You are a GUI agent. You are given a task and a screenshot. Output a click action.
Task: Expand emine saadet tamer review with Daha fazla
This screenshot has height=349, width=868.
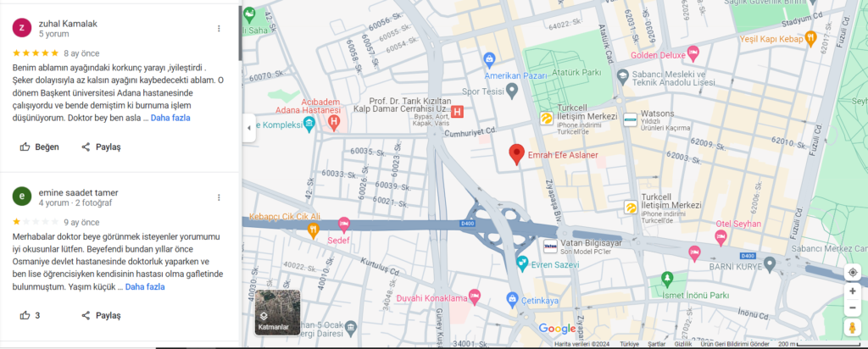[145, 287]
